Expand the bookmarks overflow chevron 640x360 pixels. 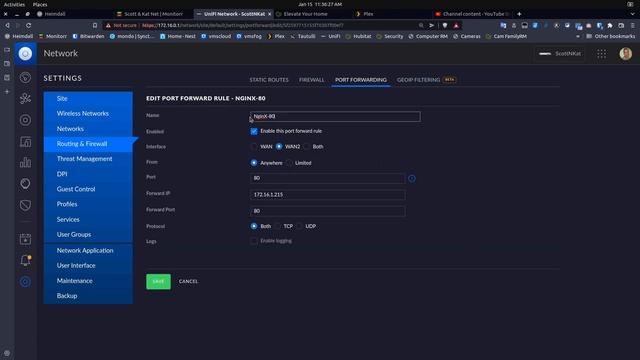click(x=578, y=36)
